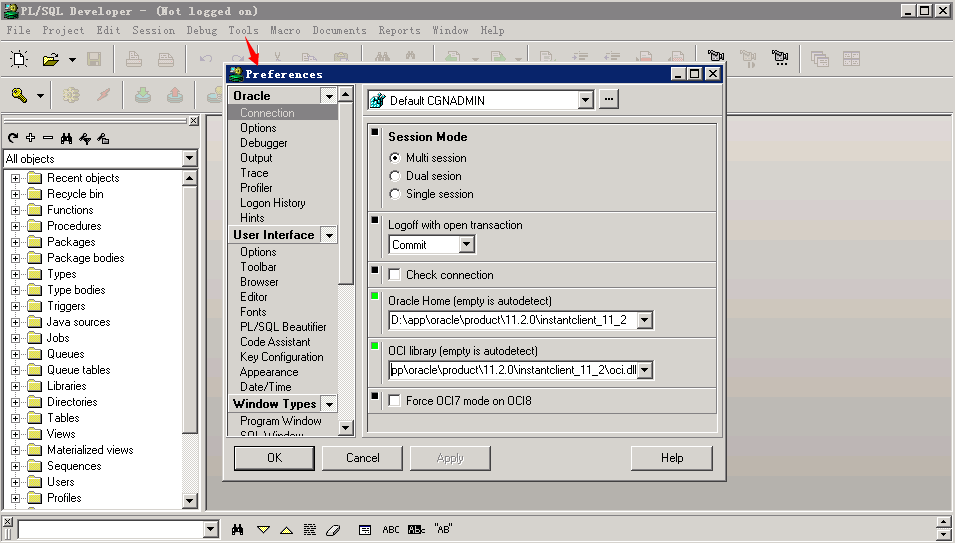The height and width of the screenshot is (543, 955).
Task: Tick Force OCI7 mode on OCI8 checkbox
Action: coord(395,401)
